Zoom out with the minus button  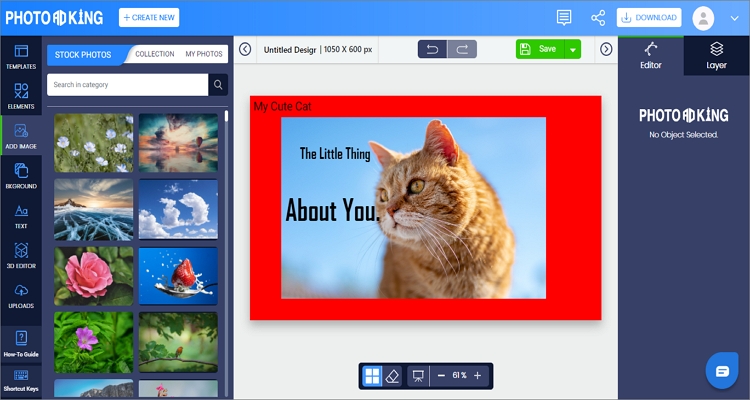(x=441, y=376)
